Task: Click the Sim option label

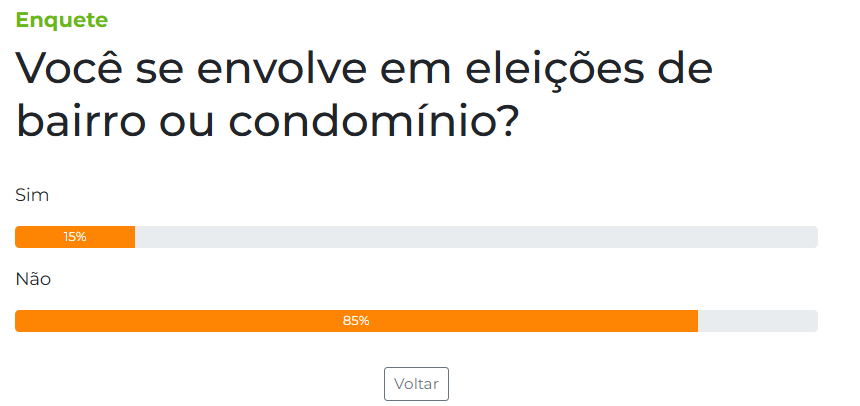Action: point(32,195)
